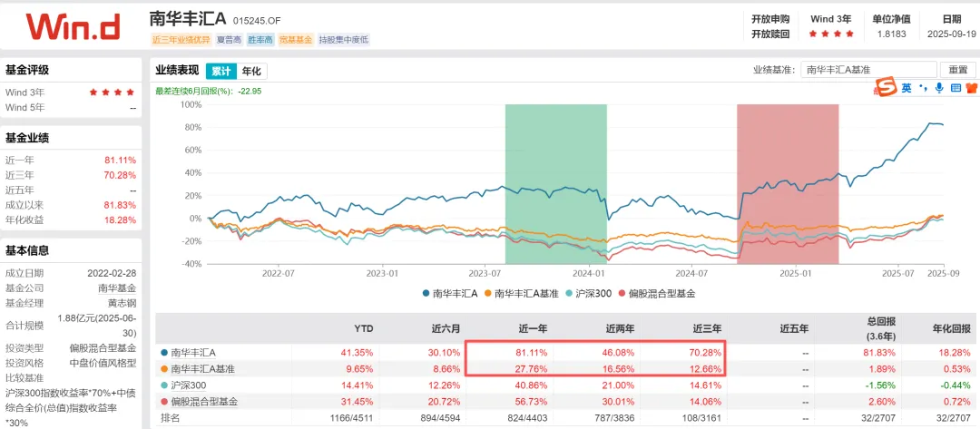Click the red shaded period in chart

[788, 184]
